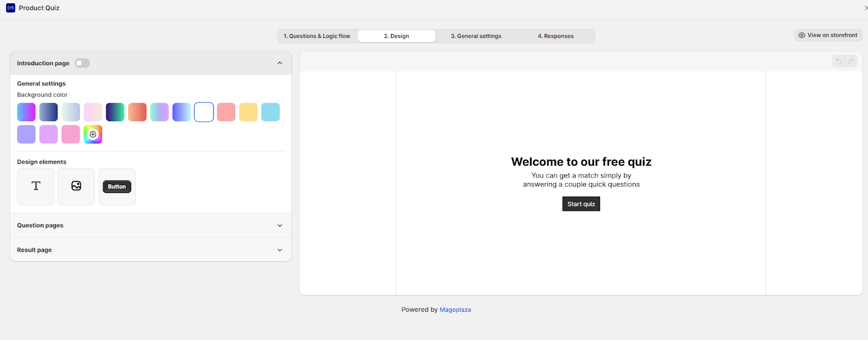Click the undo arrow icon
Image resolution: width=868 pixels, height=340 pixels.
pos(838,61)
